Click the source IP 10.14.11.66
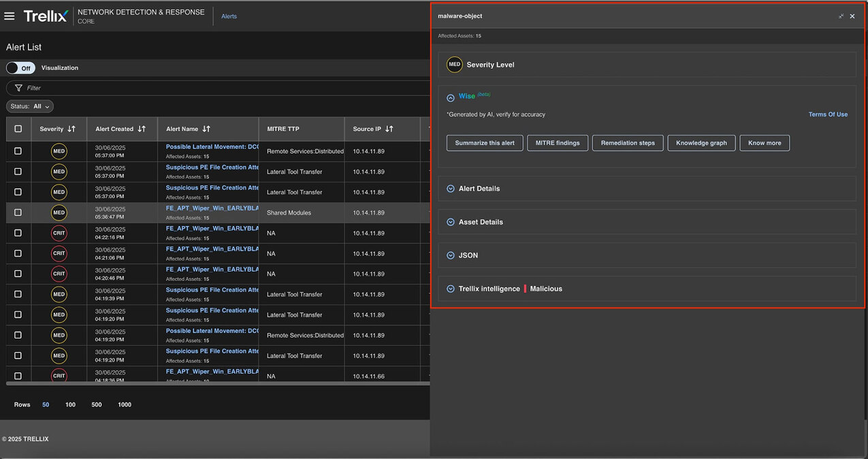 [369, 376]
